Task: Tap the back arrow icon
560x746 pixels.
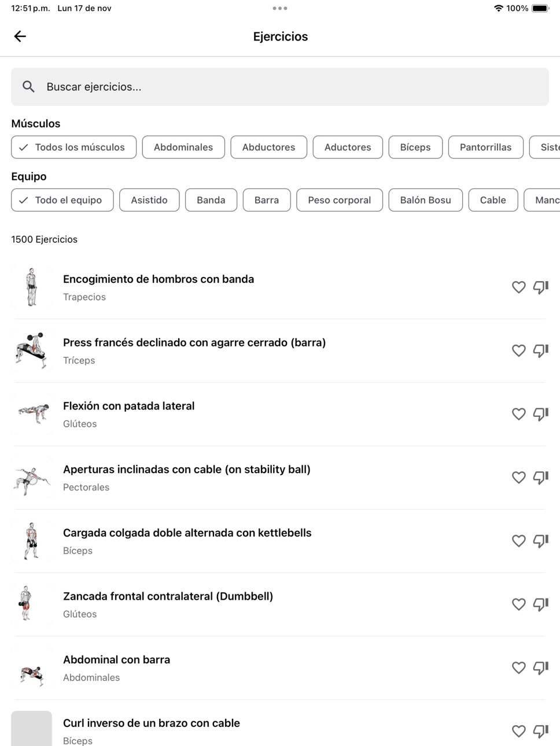Action: click(x=20, y=36)
